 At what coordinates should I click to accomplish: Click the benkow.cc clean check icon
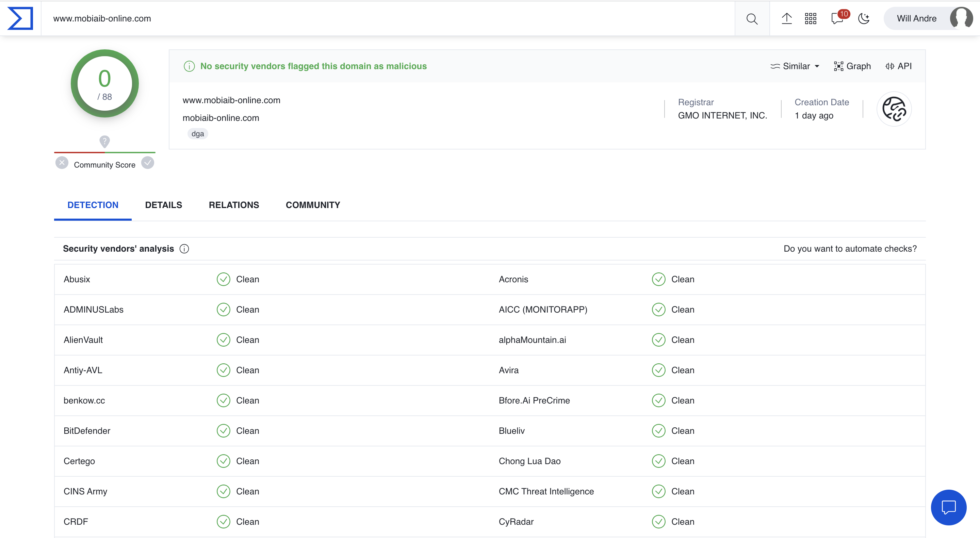tap(223, 400)
